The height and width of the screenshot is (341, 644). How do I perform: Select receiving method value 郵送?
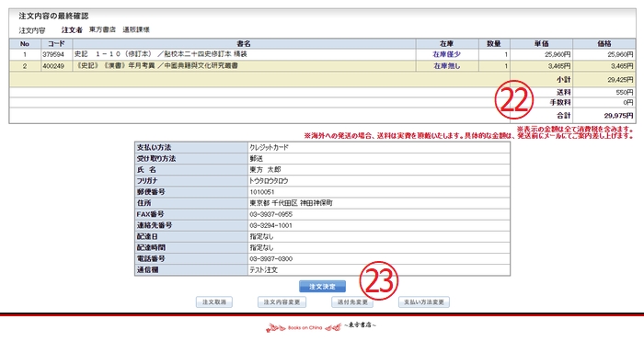pyautogui.click(x=256, y=158)
